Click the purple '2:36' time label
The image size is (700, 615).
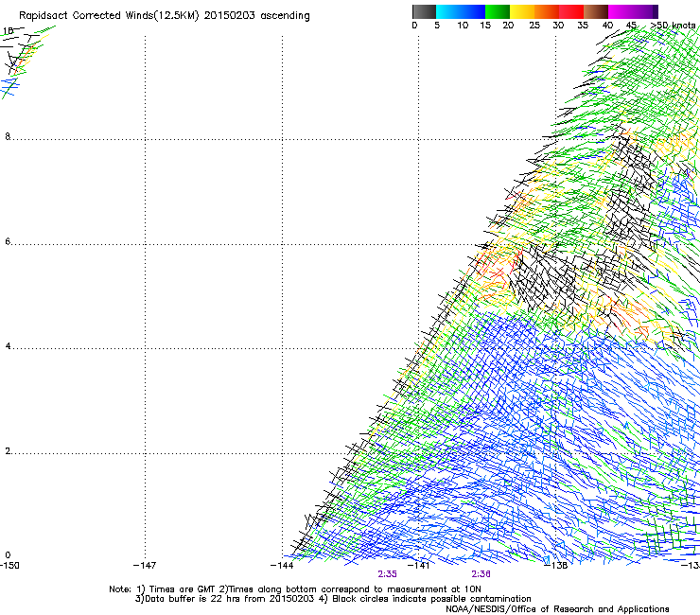tap(481, 574)
